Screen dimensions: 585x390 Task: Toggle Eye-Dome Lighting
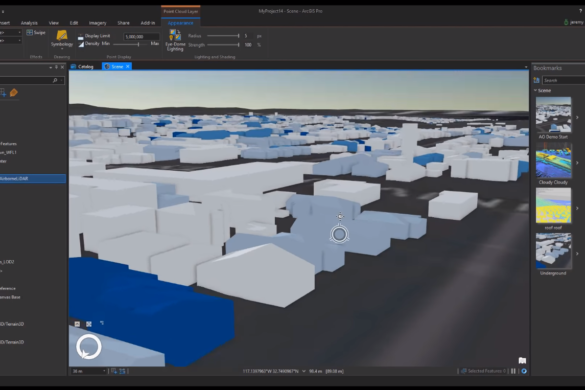pos(175,40)
